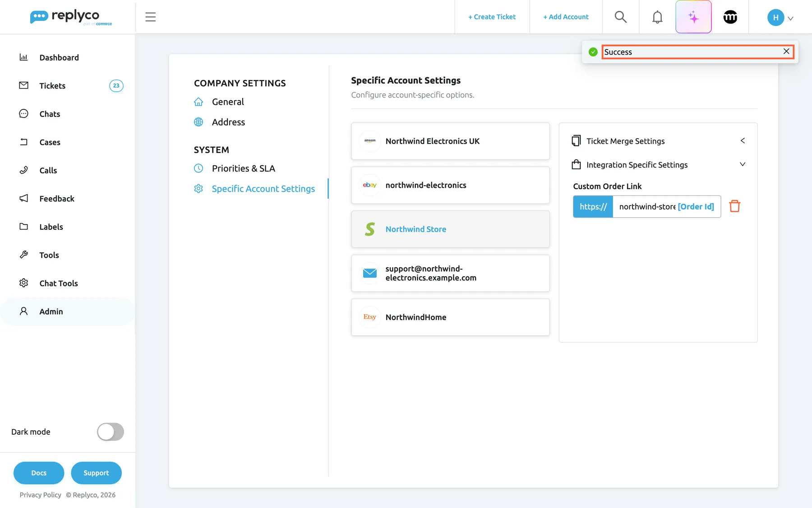Select Northwind Electronics UK Amazon account
812x508 pixels.
(x=450, y=141)
